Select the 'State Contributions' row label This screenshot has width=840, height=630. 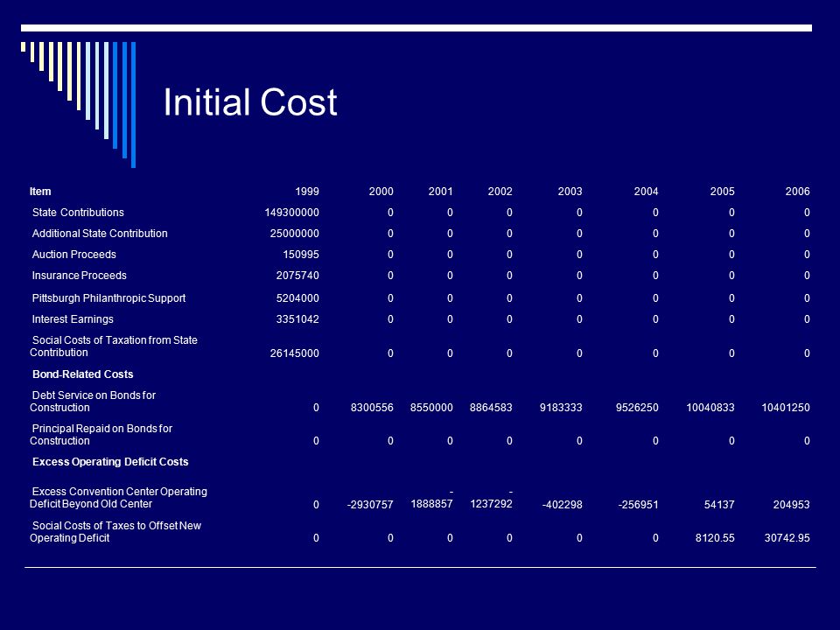[x=78, y=212]
